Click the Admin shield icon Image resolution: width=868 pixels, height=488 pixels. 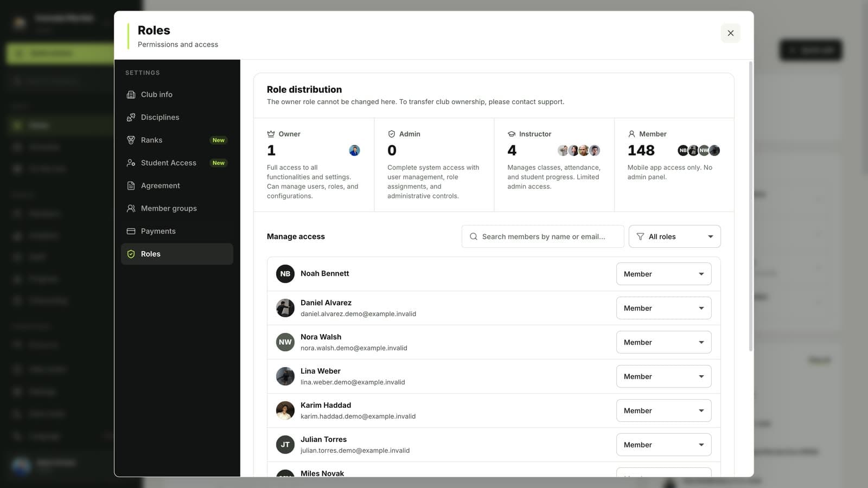391,134
